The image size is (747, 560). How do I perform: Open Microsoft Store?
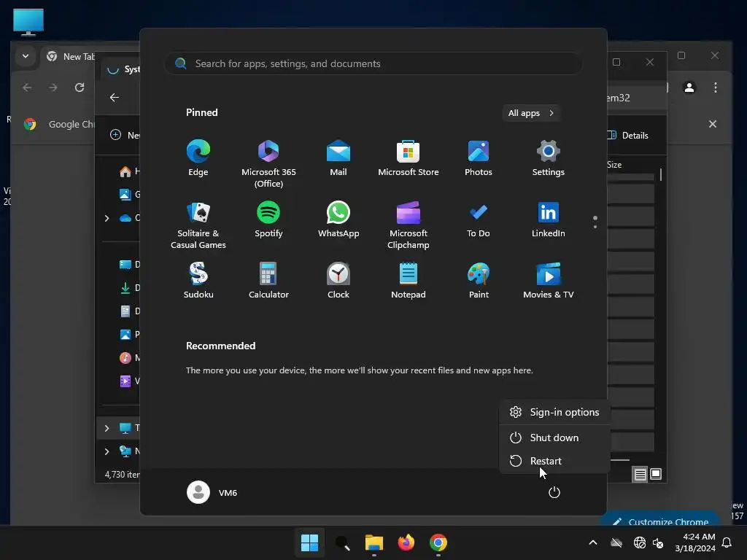(409, 158)
